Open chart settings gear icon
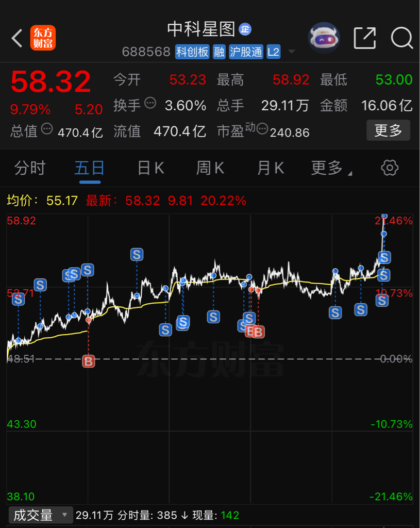Image resolution: width=420 pixels, height=528 pixels. [390, 168]
